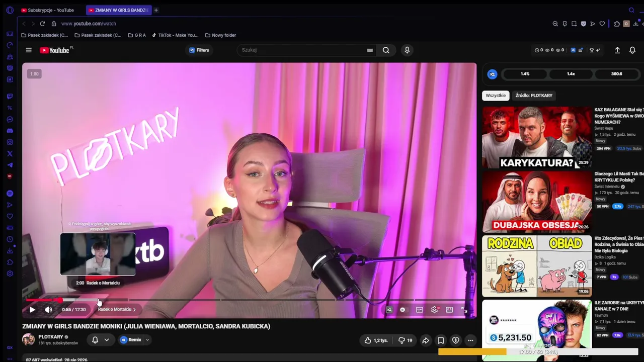The width and height of the screenshot is (644, 362).
Task: Toggle subtitles in the player
Action: click(x=420, y=310)
